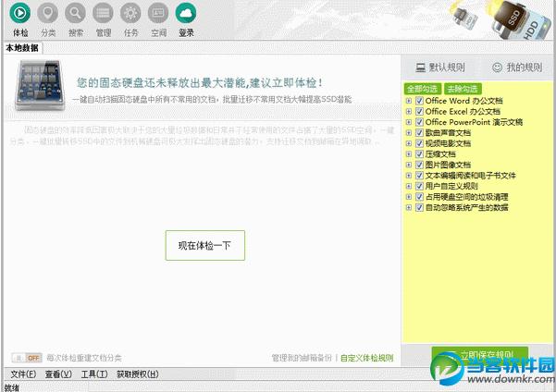The height and width of the screenshot is (392, 556).
Task: Uncheck Office PowerPoint 演示文稿 checkbox
Action: point(419,122)
